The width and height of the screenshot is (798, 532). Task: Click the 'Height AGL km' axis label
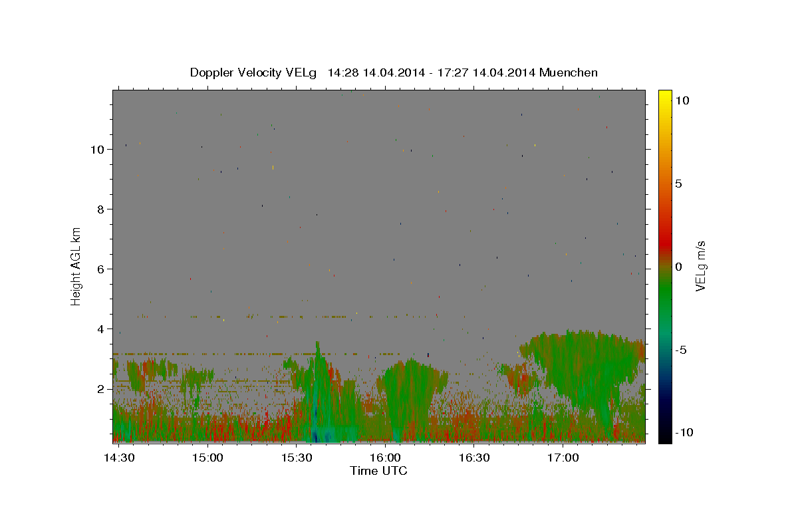point(76,266)
